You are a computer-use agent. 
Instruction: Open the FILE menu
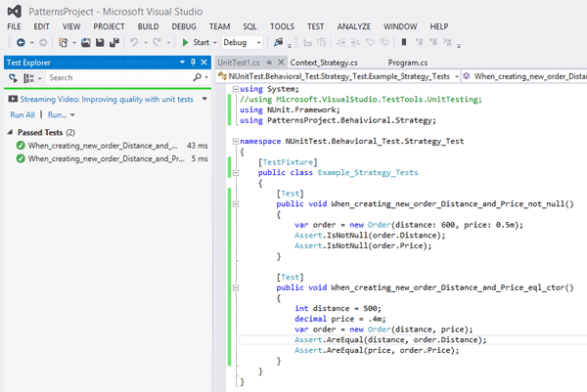point(15,26)
